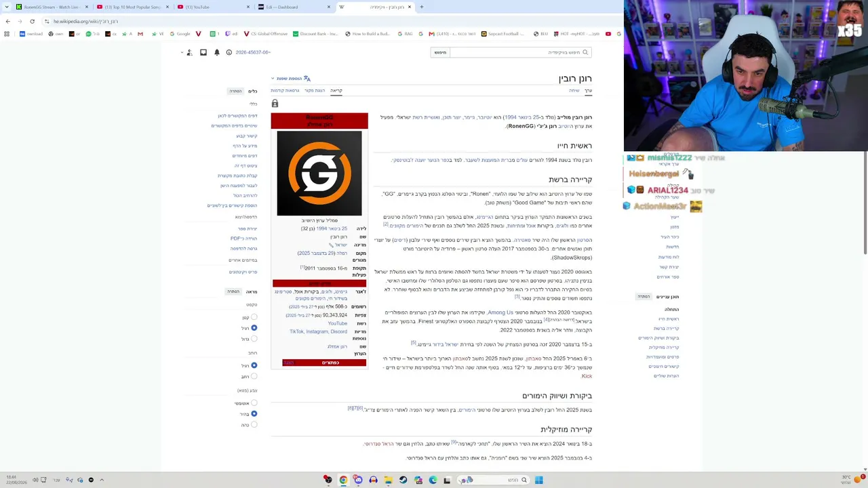Select regular width radio under רוחב

tap(254, 365)
